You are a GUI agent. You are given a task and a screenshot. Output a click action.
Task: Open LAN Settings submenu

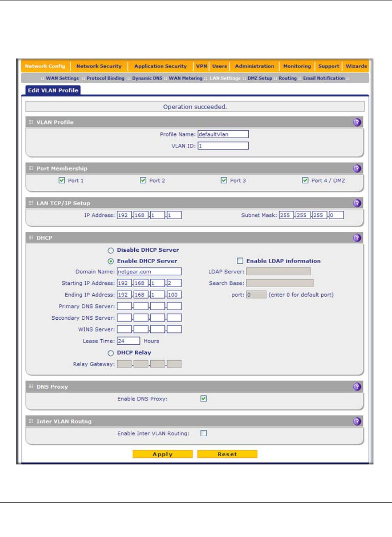pos(225,78)
